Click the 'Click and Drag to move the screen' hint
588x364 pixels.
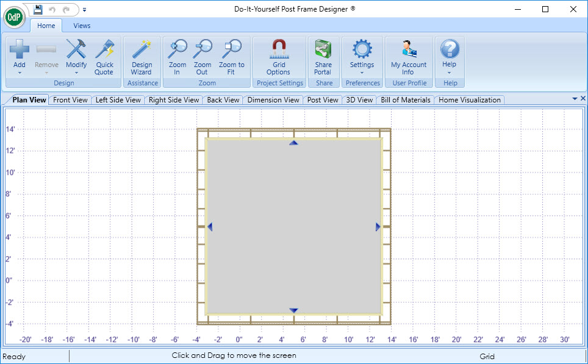click(x=234, y=355)
